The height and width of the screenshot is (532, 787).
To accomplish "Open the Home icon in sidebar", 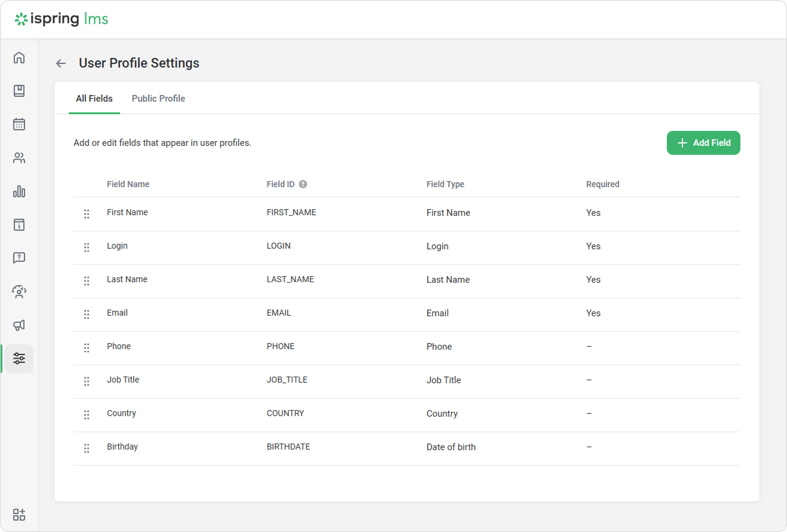I will point(19,58).
